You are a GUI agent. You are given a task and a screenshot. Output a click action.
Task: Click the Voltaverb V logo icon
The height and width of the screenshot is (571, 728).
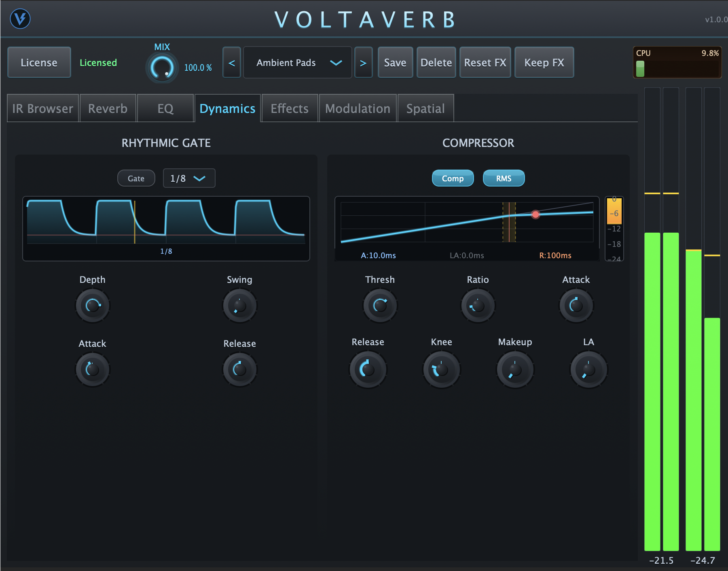(x=20, y=19)
